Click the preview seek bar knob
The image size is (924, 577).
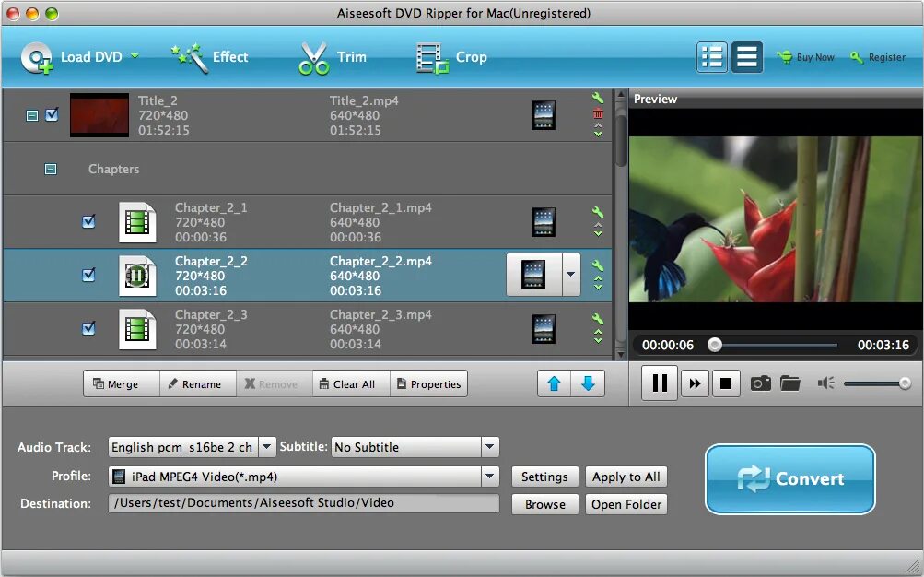point(715,345)
